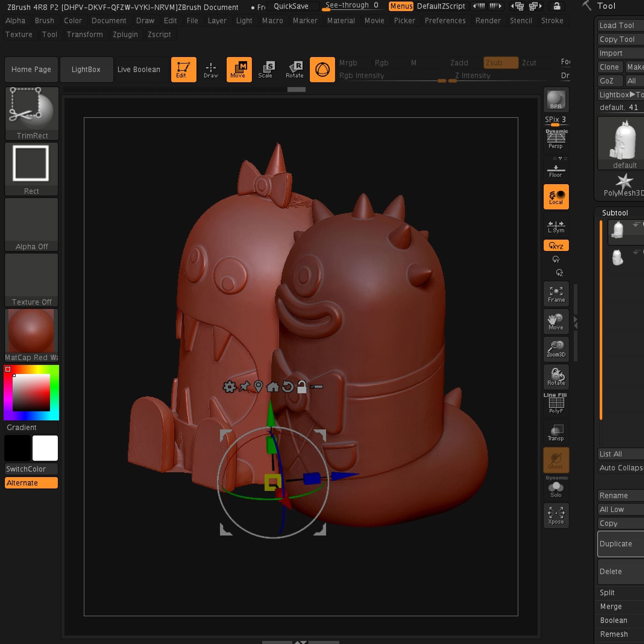Viewport: 644px width, 644px height.
Task: Activate the Scale mode tool
Action: pyautogui.click(x=266, y=69)
